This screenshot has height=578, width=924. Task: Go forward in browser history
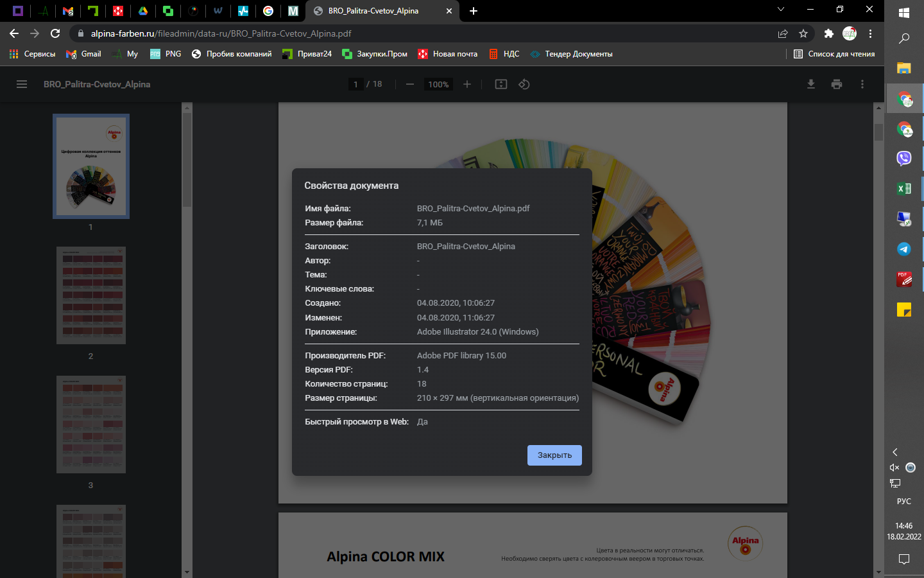[x=35, y=33]
